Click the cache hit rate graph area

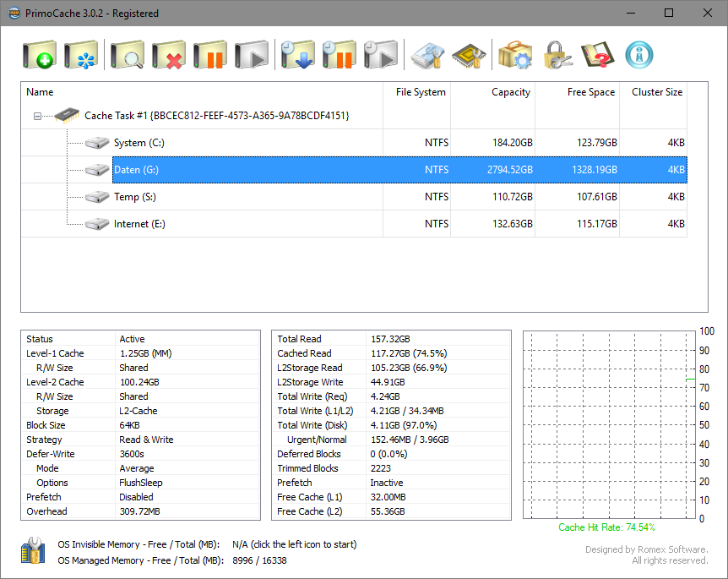(x=609, y=424)
